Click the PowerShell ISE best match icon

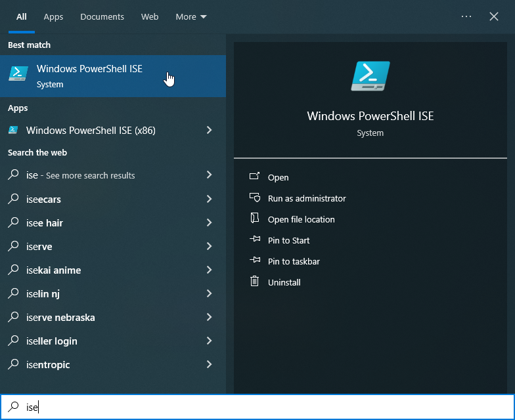(x=18, y=73)
